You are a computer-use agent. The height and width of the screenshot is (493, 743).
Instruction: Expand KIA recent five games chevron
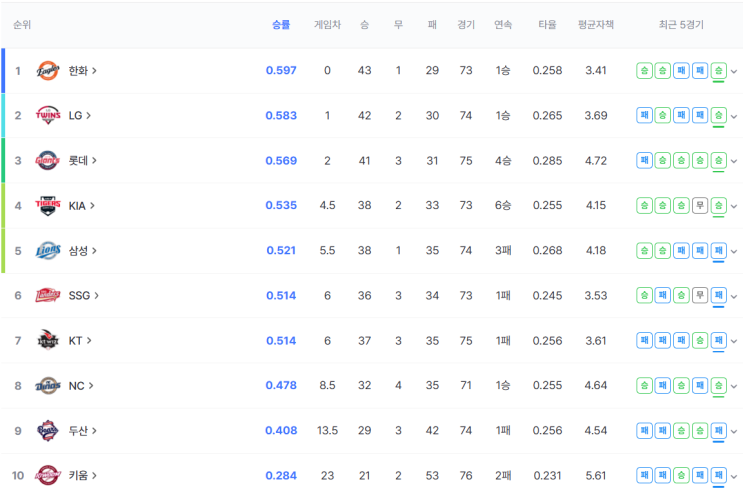[734, 206]
